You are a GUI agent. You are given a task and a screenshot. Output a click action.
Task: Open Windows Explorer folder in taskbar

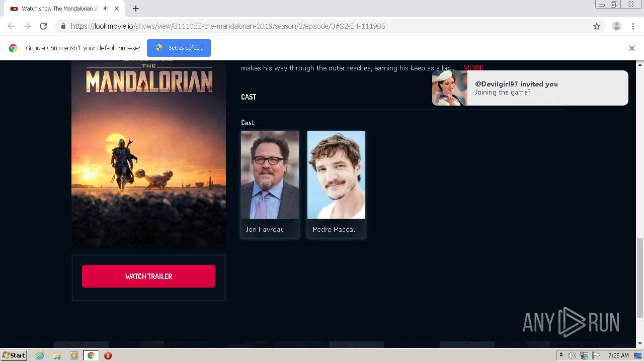[57, 355]
